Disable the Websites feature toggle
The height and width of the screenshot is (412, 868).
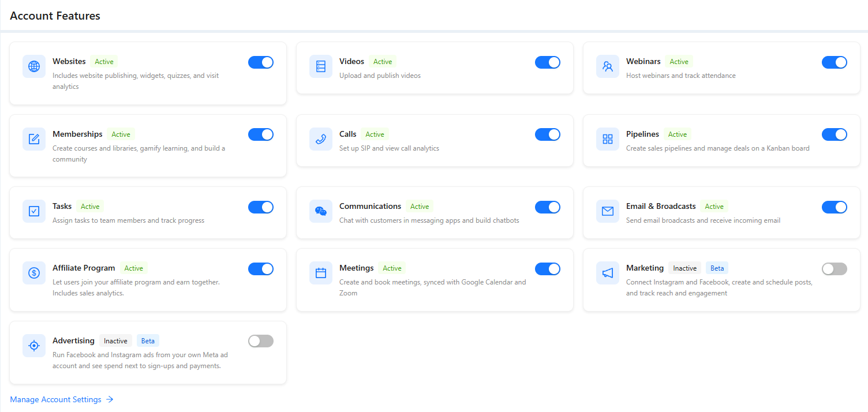[261, 62]
